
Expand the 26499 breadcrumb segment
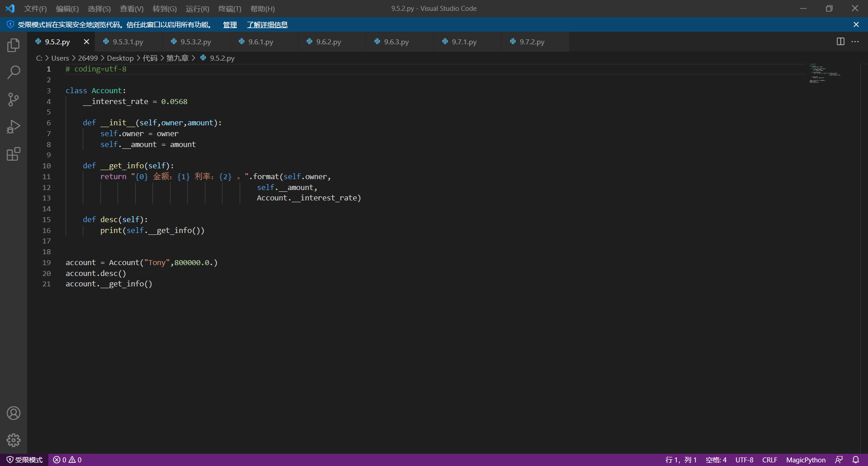(88, 58)
